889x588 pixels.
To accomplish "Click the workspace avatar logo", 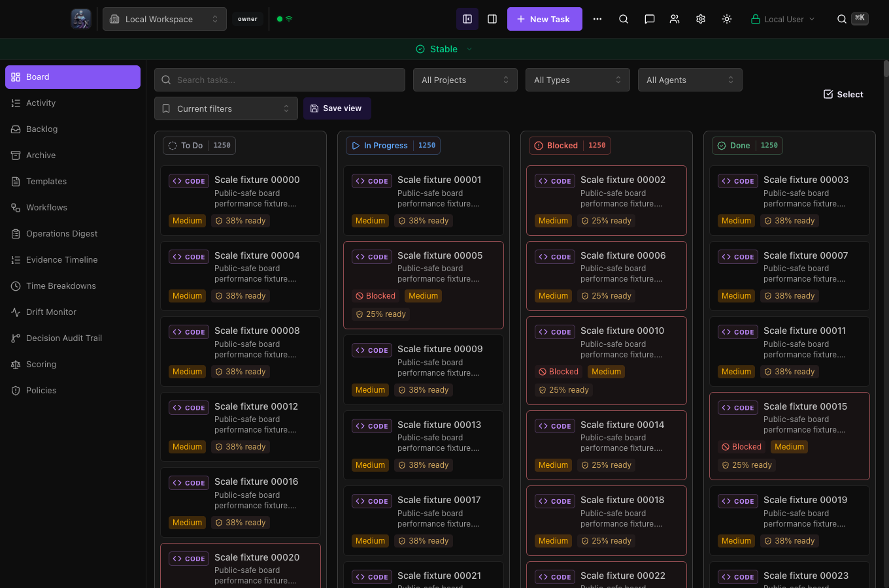I will (x=81, y=19).
